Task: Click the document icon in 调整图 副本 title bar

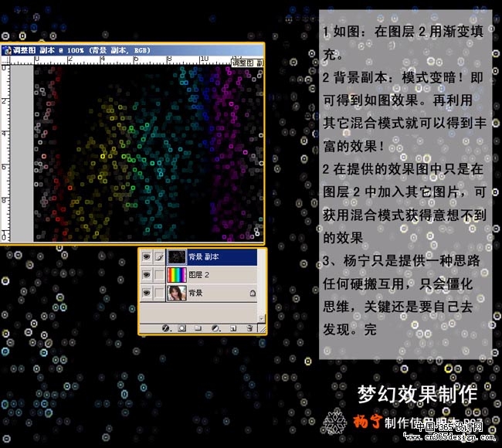Action: pos(7,50)
